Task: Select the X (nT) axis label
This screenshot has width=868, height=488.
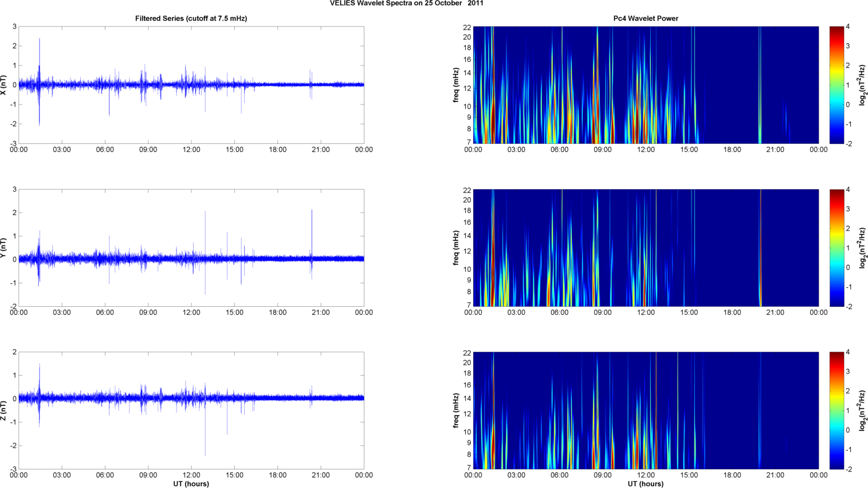Action: tap(4, 85)
